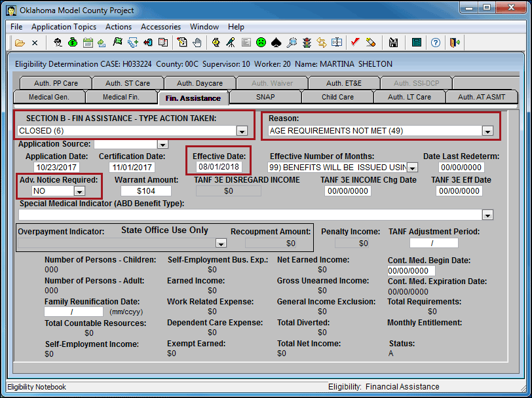This screenshot has height=398, width=532.
Task: Click the floppy disk save icon
Action: click(x=393, y=43)
